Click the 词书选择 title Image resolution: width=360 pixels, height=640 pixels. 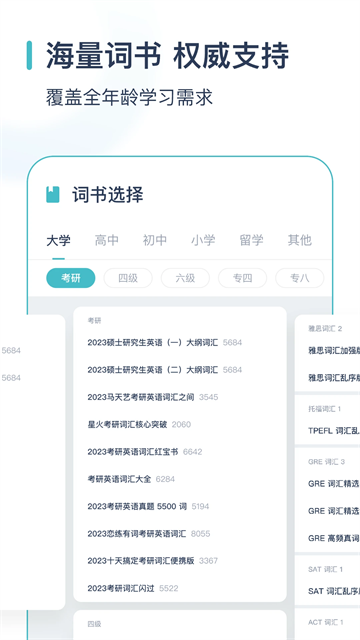(108, 195)
